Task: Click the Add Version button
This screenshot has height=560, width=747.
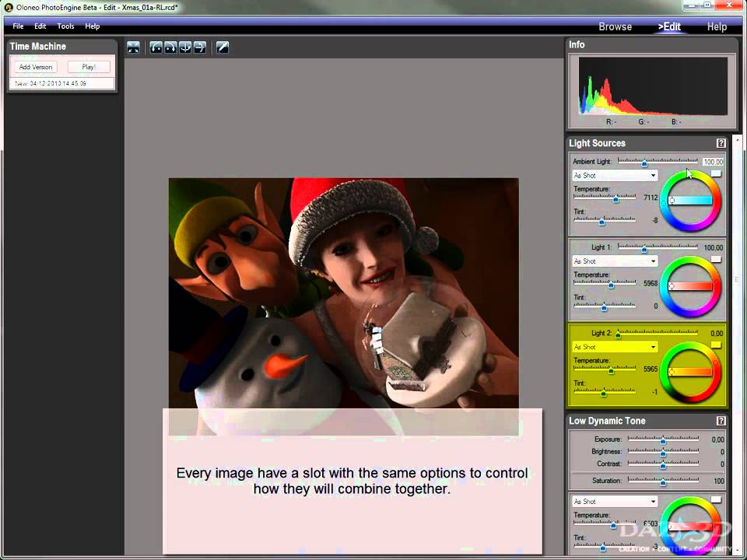Action: (36, 67)
